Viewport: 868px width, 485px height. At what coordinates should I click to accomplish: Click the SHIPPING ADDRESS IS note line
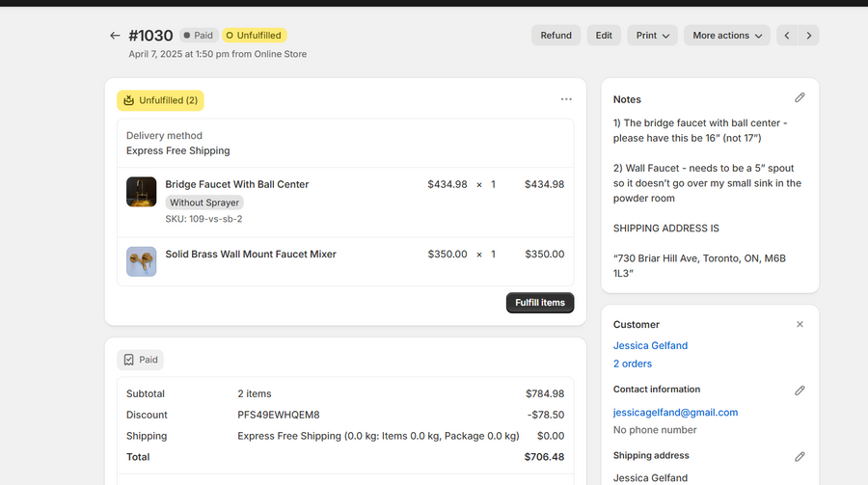click(x=665, y=229)
